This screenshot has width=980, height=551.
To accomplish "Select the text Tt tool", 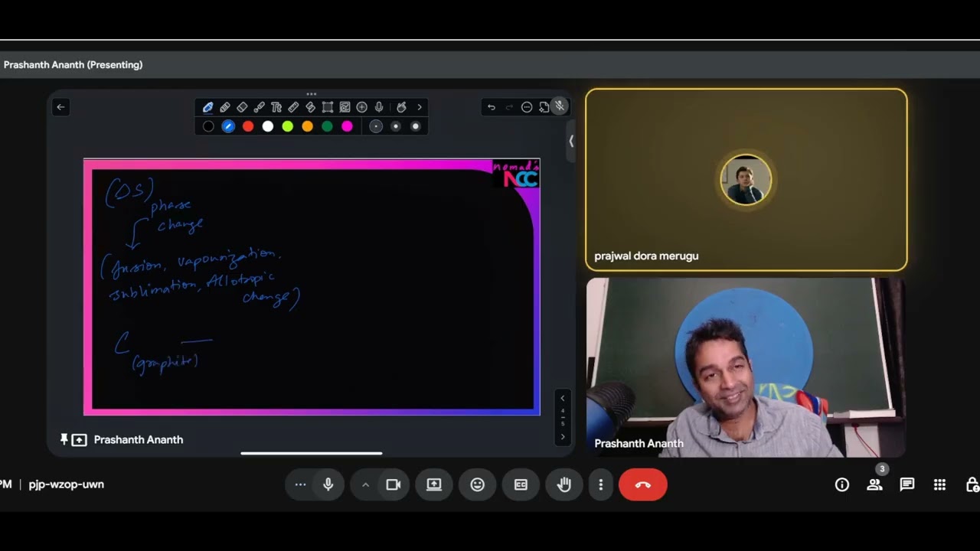I will (x=276, y=107).
